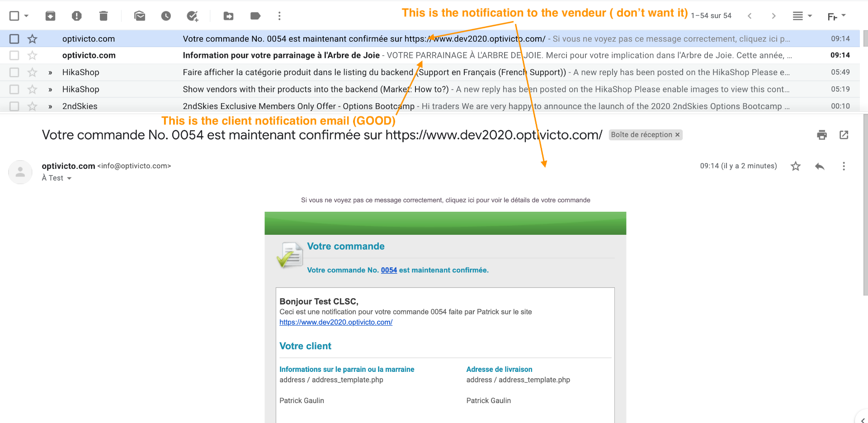Click the Delete trash icon

pos(104,16)
